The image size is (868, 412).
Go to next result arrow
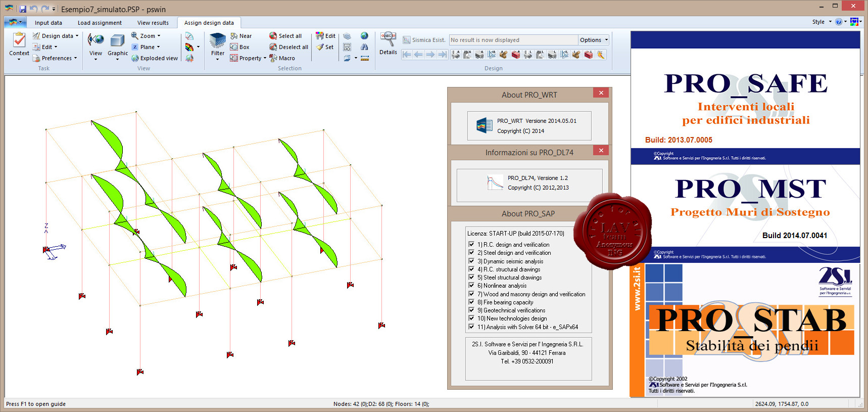430,55
